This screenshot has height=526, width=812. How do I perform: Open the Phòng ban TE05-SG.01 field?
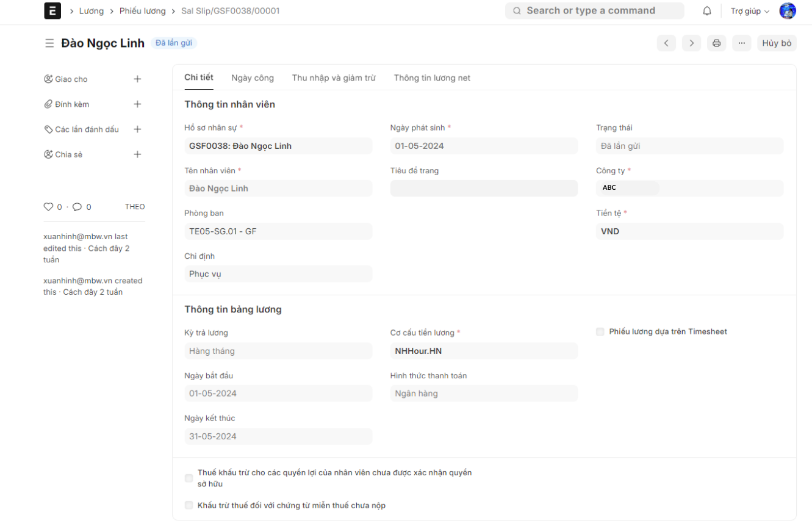(278, 231)
